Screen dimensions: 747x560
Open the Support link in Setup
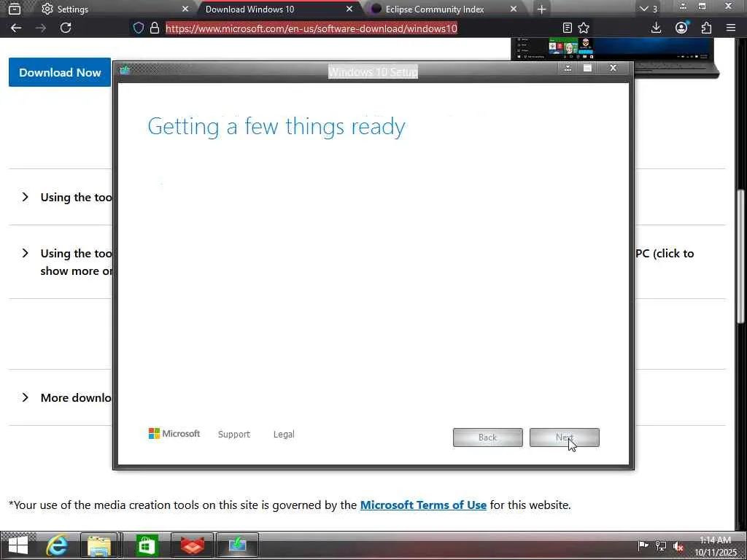234,435
